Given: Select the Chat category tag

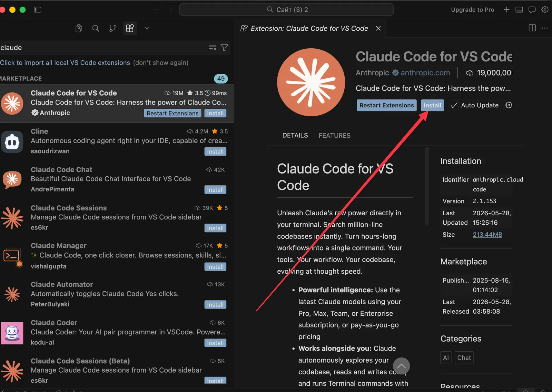Looking at the screenshot, I should tap(464, 357).
